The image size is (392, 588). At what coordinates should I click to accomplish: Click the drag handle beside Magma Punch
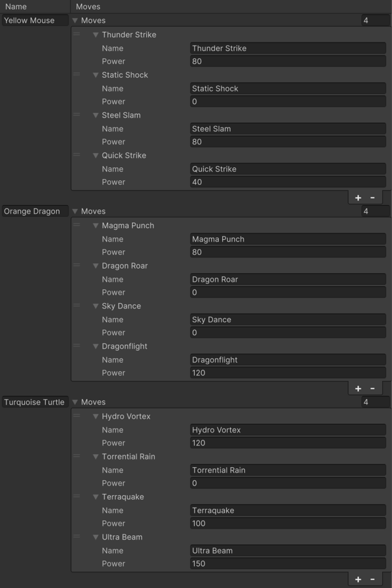[x=77, y=225]
